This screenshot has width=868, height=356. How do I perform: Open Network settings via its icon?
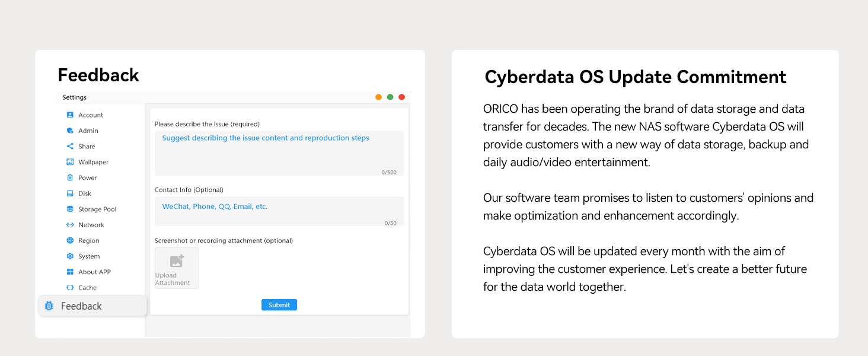coord(69,224)
